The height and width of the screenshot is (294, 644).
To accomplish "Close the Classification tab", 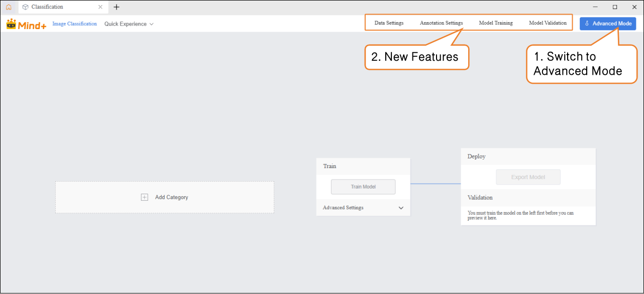I will coord(100,7).
